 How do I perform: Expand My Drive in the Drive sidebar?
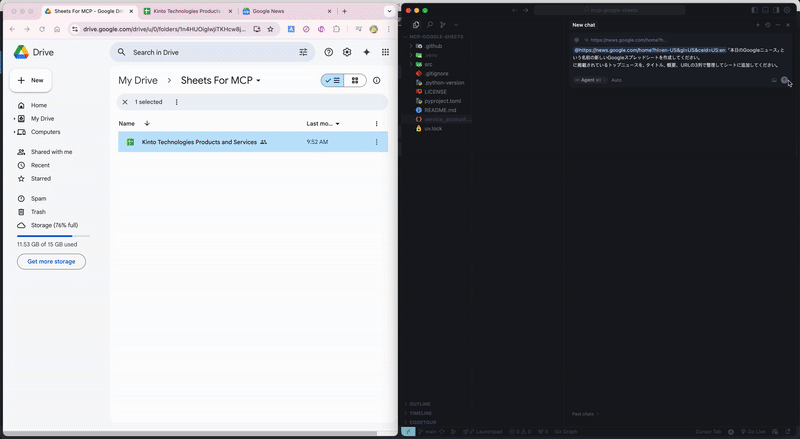pos(14,118)
